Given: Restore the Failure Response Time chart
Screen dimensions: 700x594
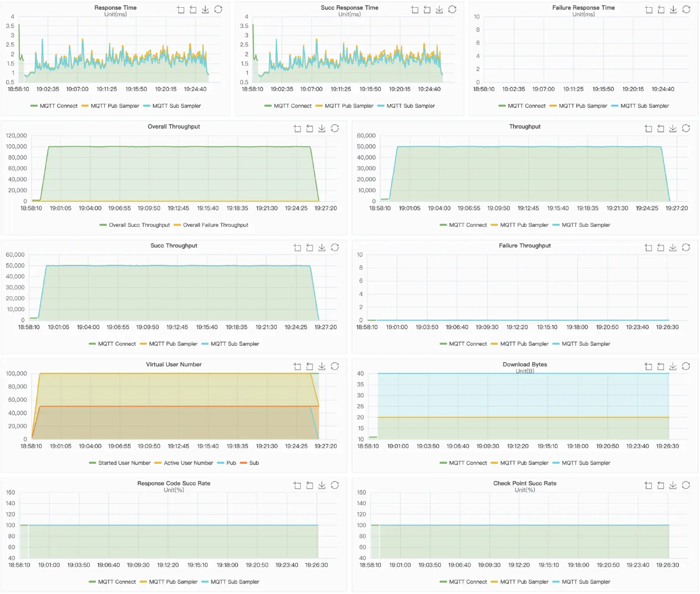Looking at the screenshot, I should pos(686,10).
